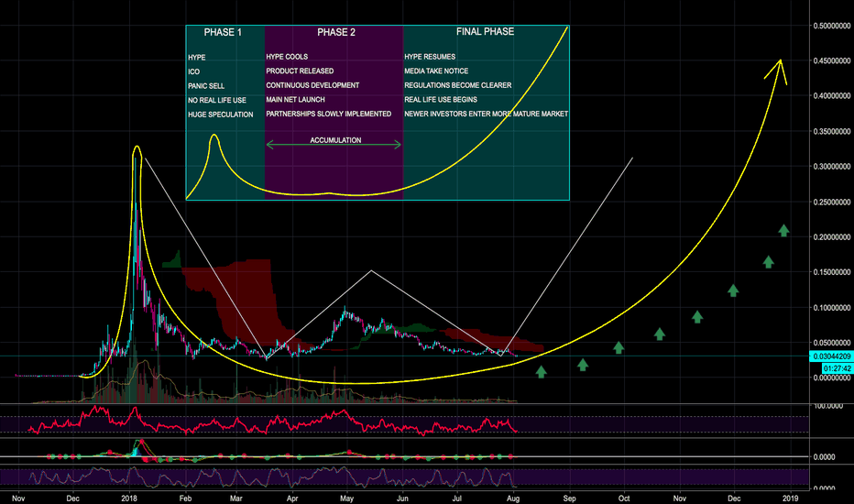
Task: Select the FINAL PHASE heading text
Action: [485, 31]
